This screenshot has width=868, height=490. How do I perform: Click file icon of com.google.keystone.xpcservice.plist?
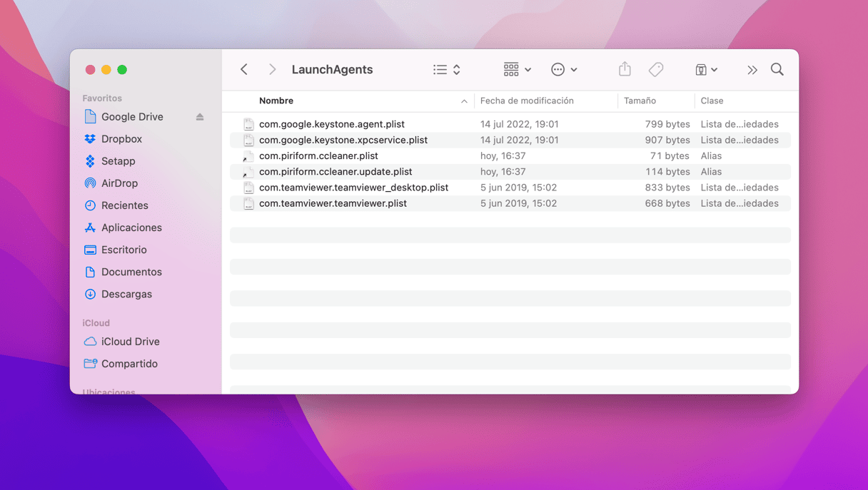(248, 140)
